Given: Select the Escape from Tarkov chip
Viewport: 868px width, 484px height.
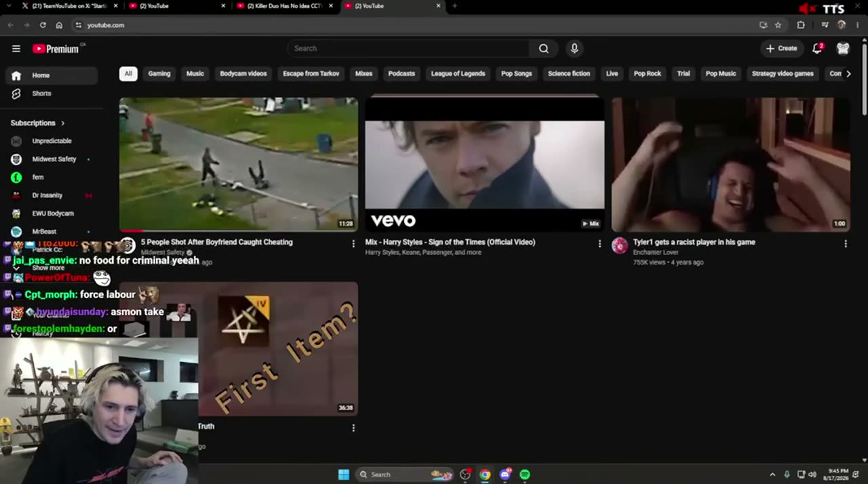Looking at the screenshot, I should tap(311, 74).
